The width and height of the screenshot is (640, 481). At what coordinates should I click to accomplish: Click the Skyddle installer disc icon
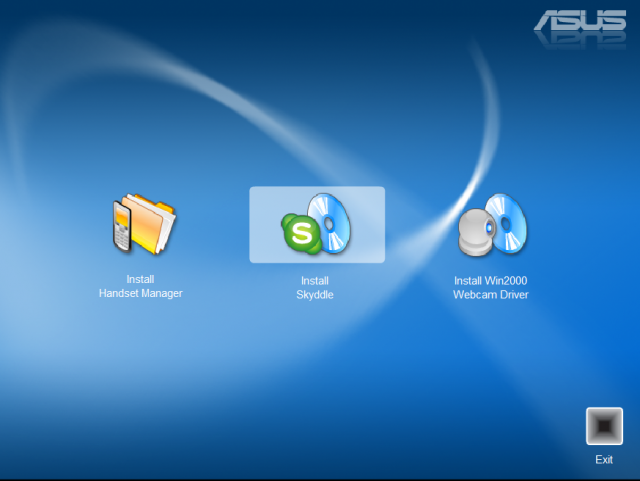click(x=316, y=224)
